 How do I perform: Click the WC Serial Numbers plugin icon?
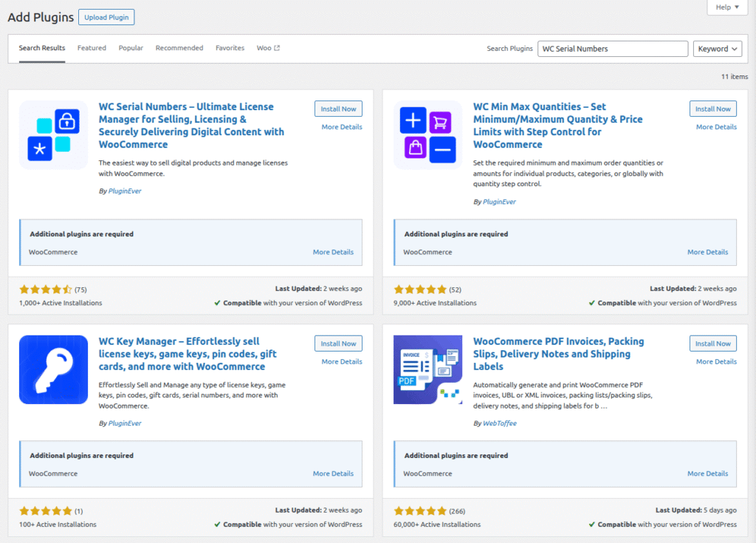coord(53,135)
